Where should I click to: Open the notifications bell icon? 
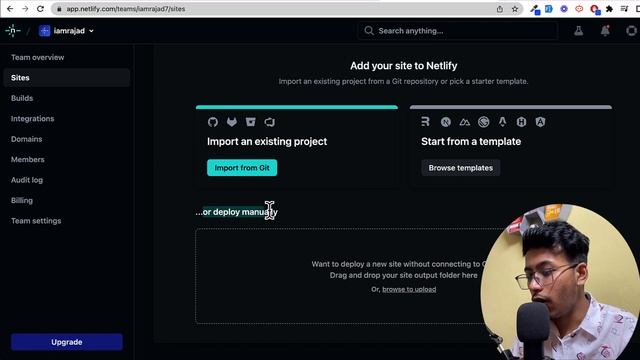tap(605, 31)
